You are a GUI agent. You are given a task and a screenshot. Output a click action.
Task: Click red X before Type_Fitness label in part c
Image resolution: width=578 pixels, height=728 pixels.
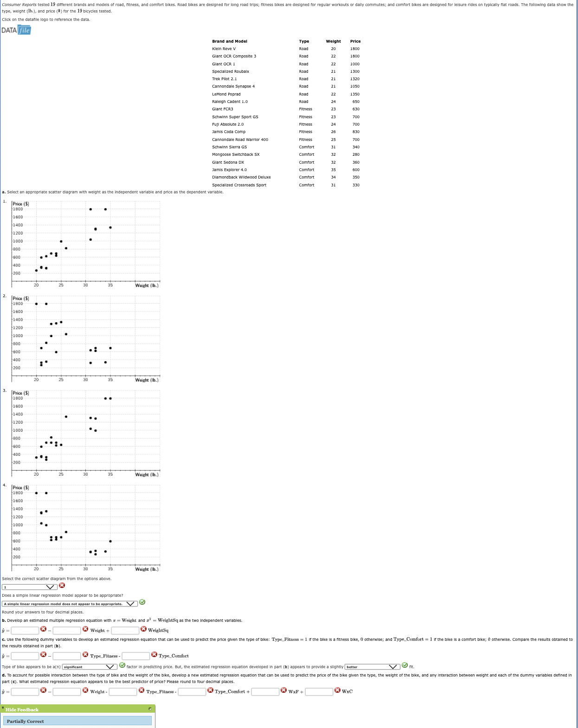(85, 655)
